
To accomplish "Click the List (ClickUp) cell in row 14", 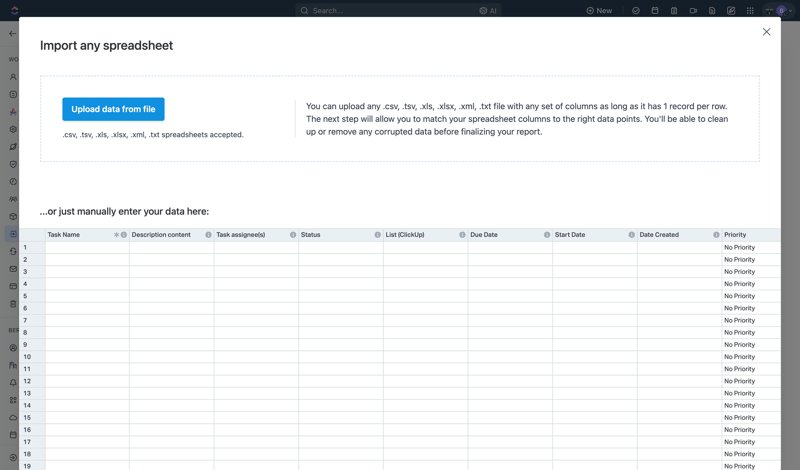I will [426, 405].
